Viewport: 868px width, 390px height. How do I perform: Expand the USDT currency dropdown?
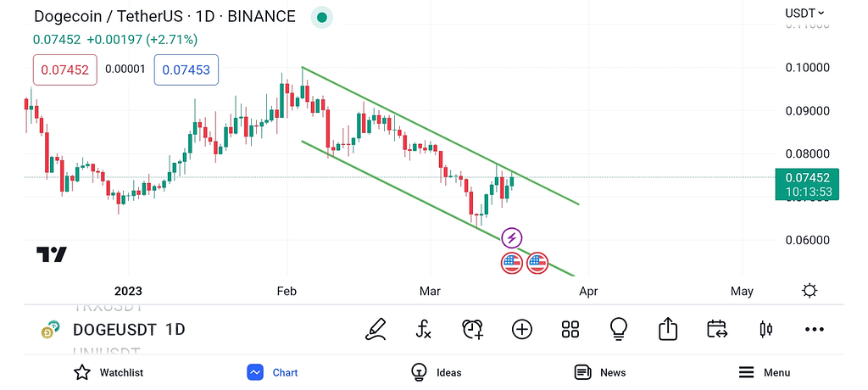pyautogui.click(x=804, y=13)
